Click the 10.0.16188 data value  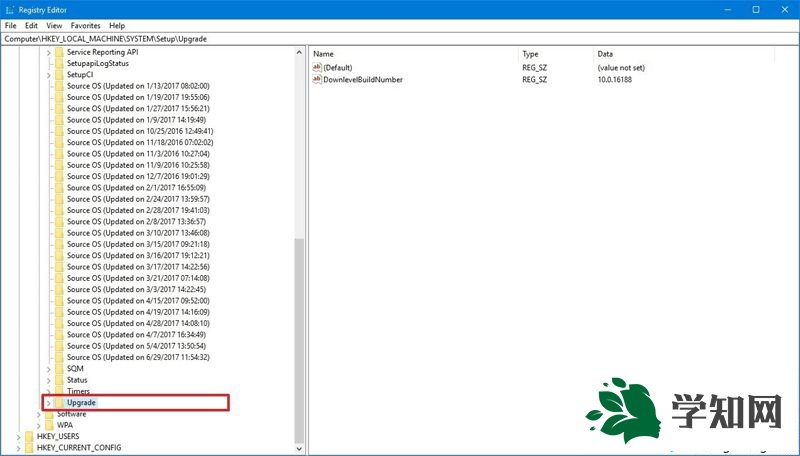pyautogui.click(x=615, y=80)
